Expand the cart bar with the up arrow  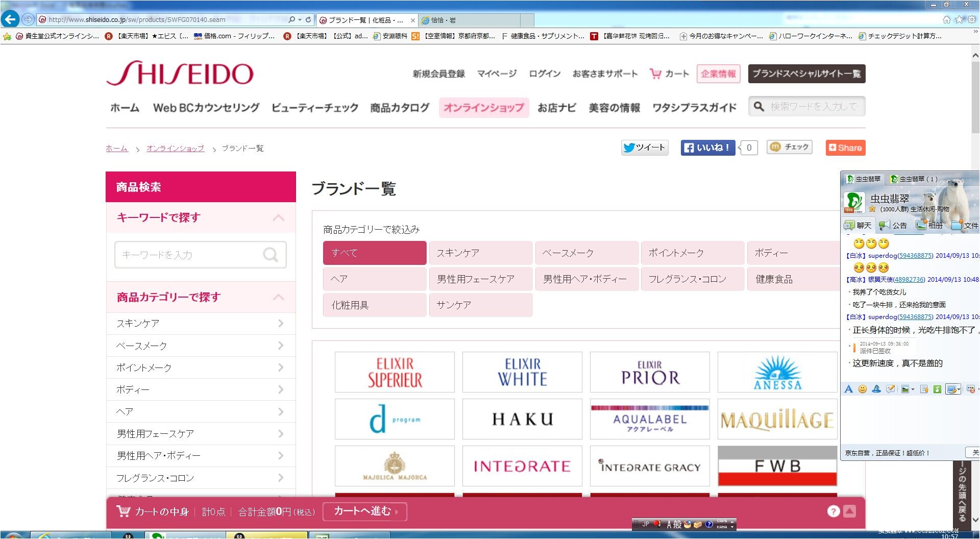850,511
